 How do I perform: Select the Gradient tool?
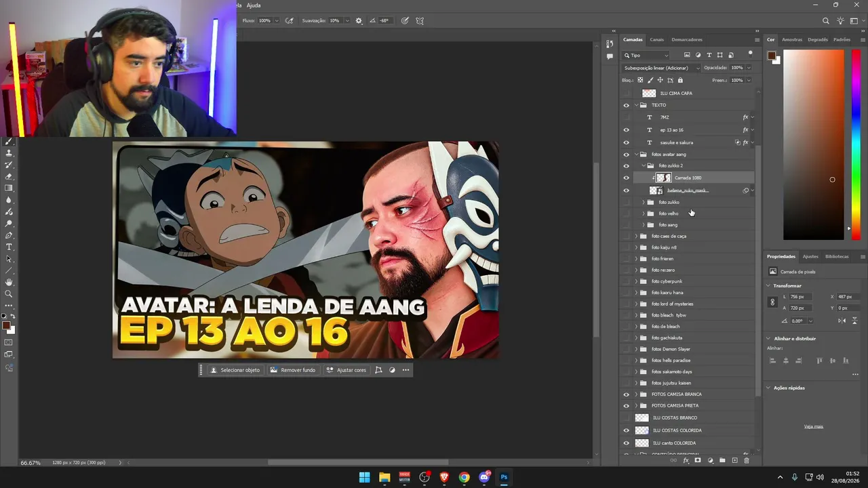[x=9, y=188]
